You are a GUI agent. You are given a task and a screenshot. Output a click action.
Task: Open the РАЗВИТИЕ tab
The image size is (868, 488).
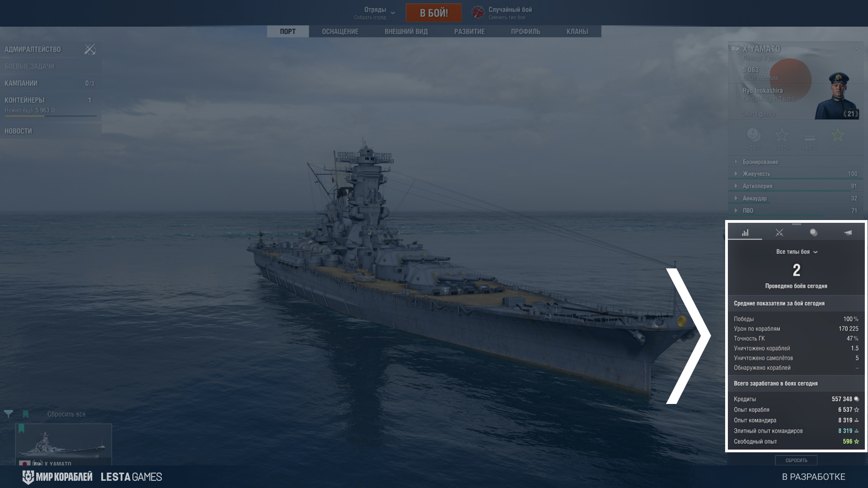[x=469, y=32]
